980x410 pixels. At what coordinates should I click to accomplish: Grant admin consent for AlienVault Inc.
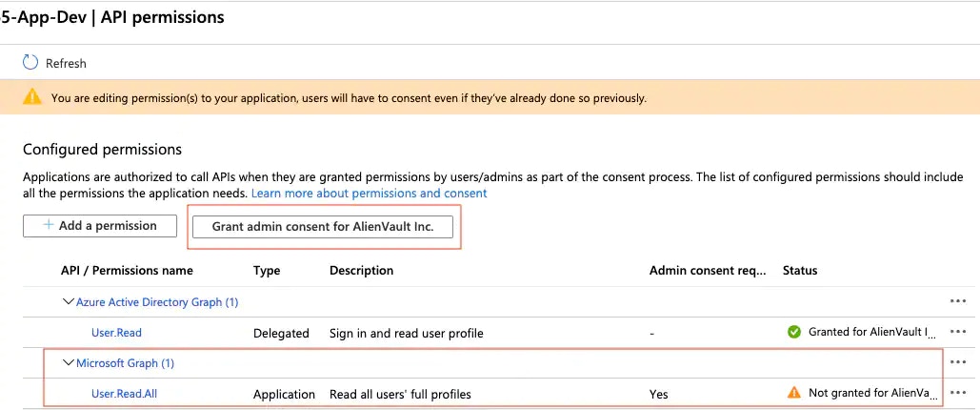(x=323, y=227)
